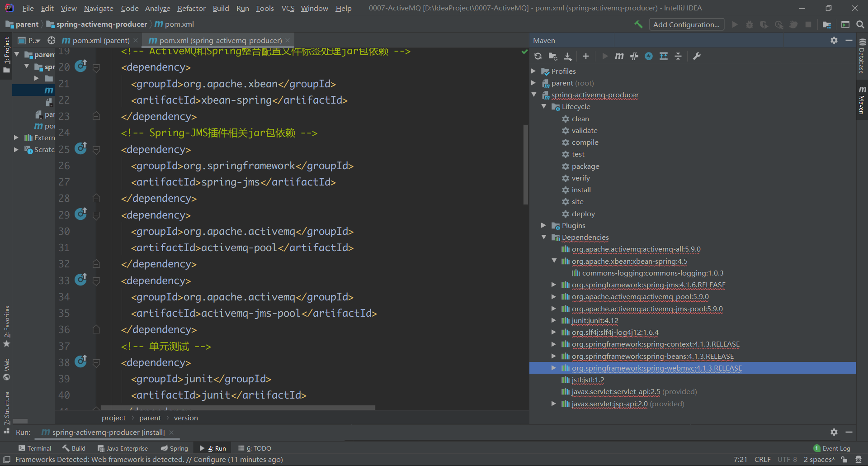
Task: Expand the Plugins node in Maven
Action: [544, 225]
